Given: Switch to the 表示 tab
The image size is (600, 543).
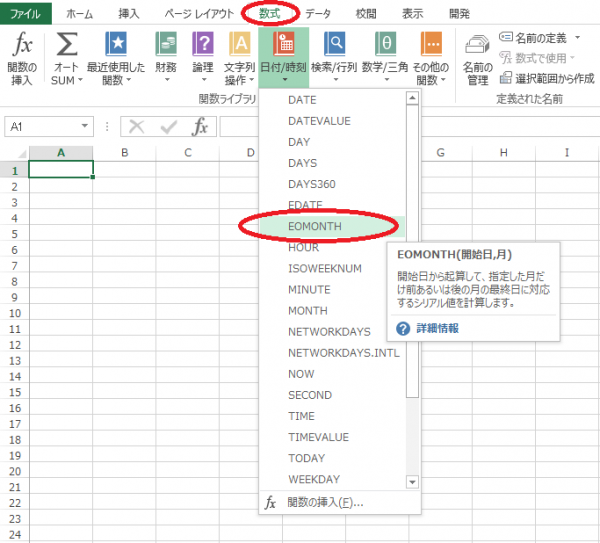Looking at the screenshot, I should coord(412,14).
